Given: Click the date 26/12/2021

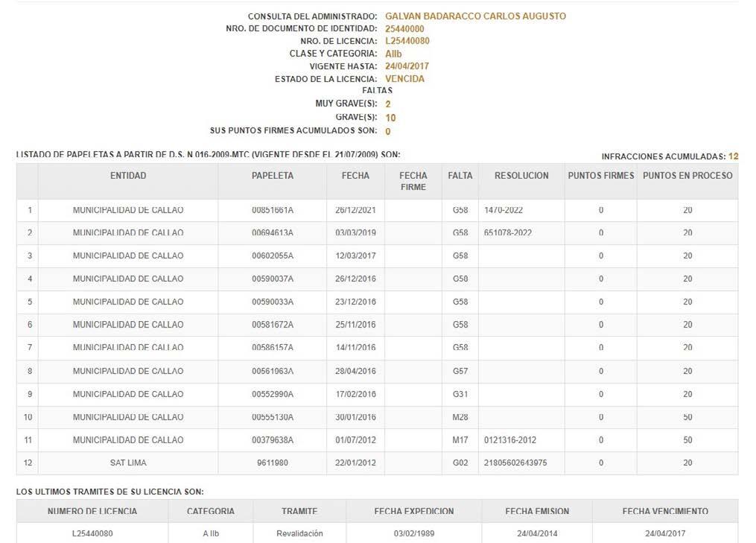Looking at the screenshot, I should click(x=355, y=210).
